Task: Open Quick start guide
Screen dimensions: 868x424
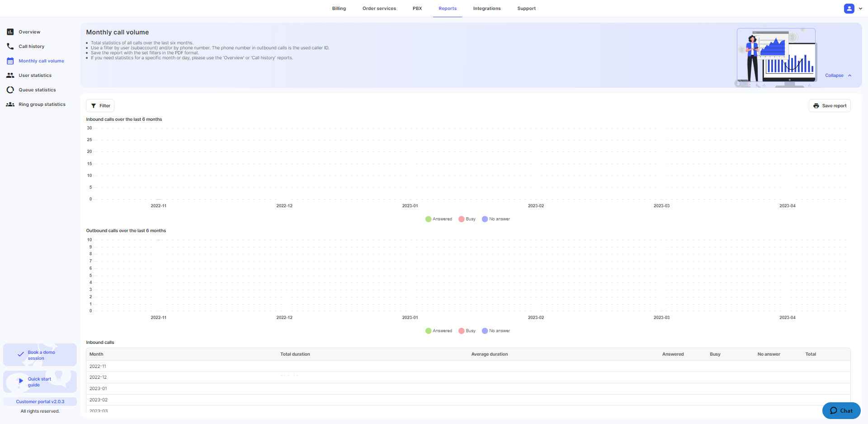Action: [40, 382]
